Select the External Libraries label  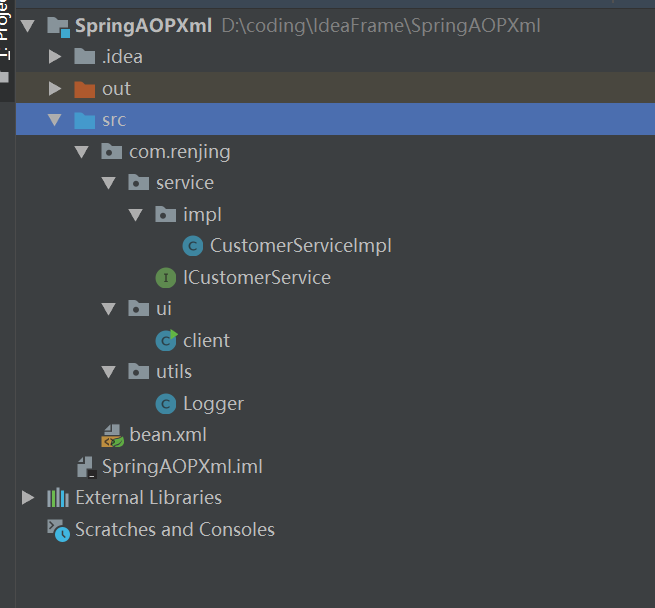click(148, 498)
